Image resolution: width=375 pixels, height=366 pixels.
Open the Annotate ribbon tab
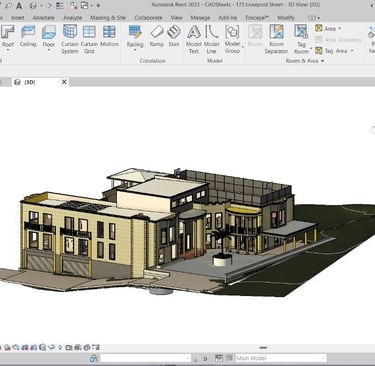click(x=43, y=17)
